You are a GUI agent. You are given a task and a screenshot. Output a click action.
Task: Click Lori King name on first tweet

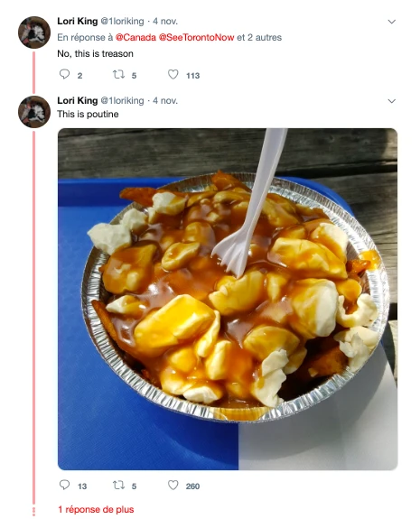point(78,21)
